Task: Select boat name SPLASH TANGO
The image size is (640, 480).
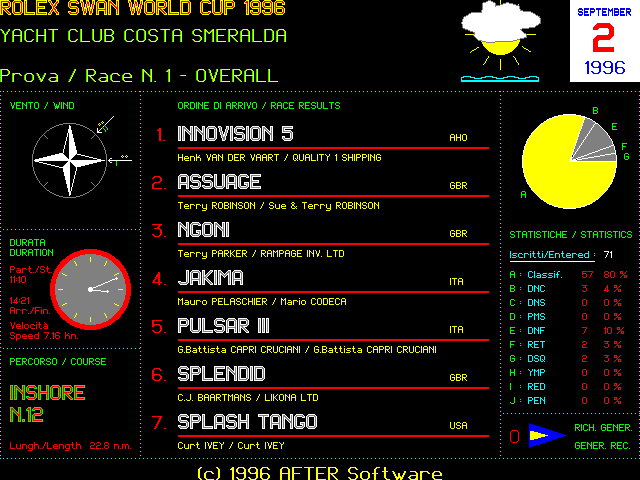Action: pos(247,422)
